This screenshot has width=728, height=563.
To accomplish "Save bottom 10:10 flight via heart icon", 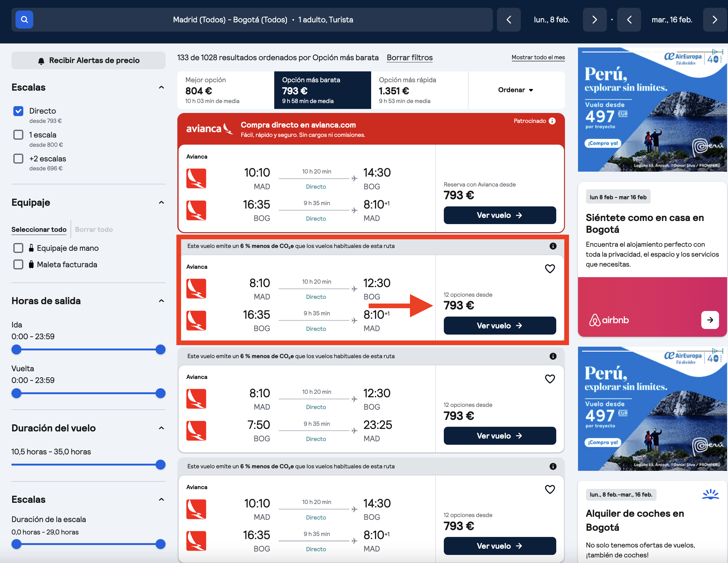I will (x=550, y=489).
